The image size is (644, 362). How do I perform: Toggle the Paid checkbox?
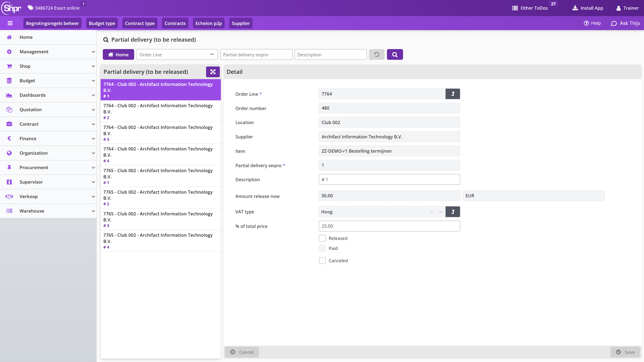322,248
